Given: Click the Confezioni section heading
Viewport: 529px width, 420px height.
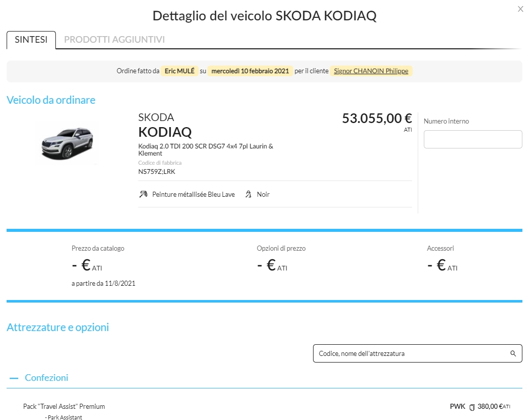Looking at the screenshot, I should click(47, 378).
